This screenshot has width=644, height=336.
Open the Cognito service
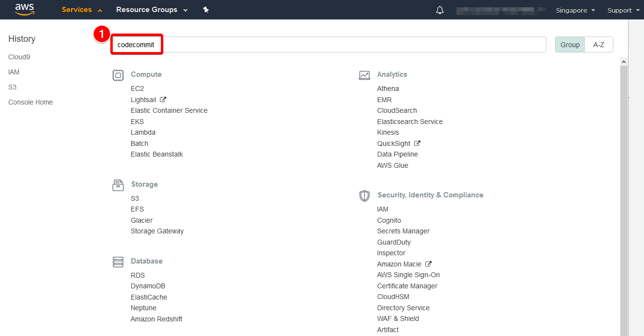tap(389, 220)
